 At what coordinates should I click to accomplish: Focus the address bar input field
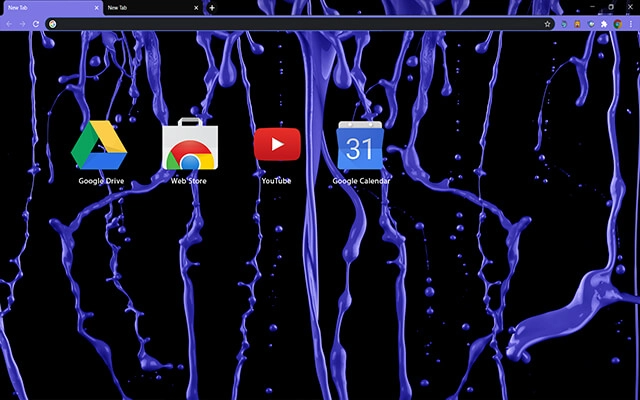(300, 24)
